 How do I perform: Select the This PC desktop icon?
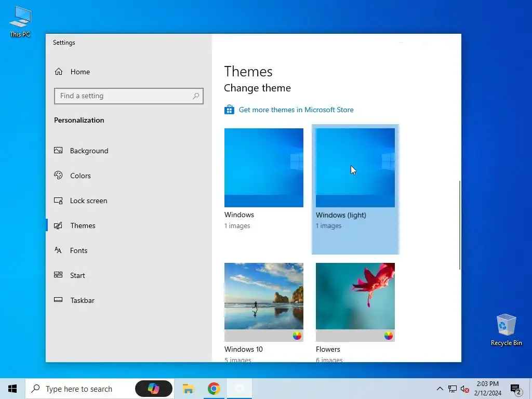[x=20, y=22]
